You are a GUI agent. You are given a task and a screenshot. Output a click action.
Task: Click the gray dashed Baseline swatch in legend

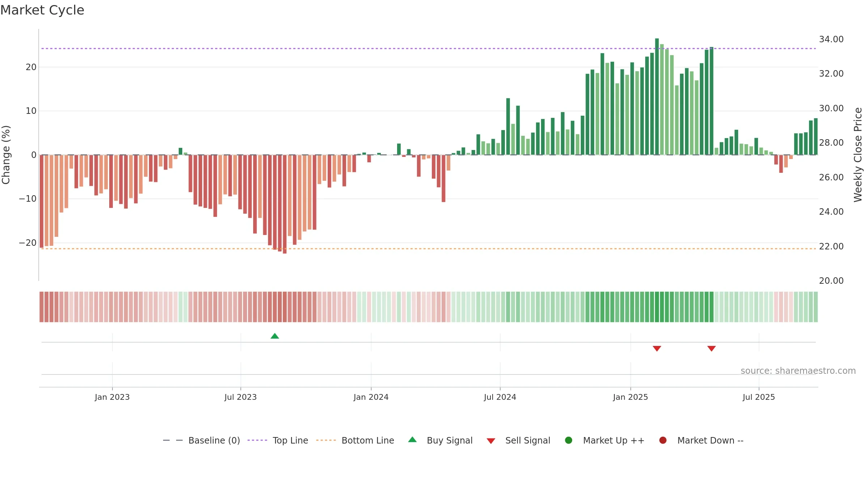(x=173, y=440)
